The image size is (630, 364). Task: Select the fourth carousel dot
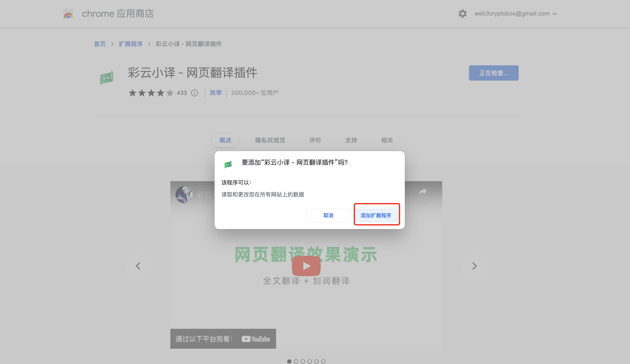coord(309,361)
